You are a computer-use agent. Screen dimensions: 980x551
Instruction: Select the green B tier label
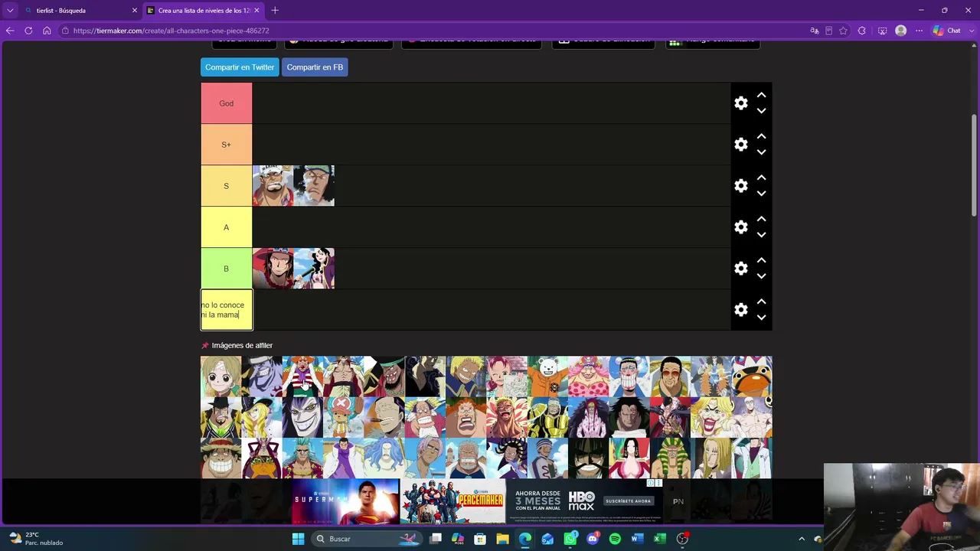tap(226, 269)
